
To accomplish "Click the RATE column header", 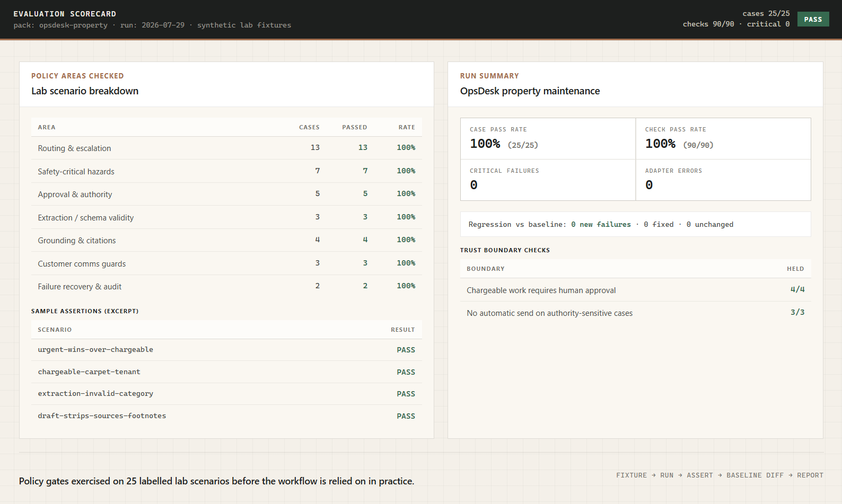I will click(x=407, y=127).
